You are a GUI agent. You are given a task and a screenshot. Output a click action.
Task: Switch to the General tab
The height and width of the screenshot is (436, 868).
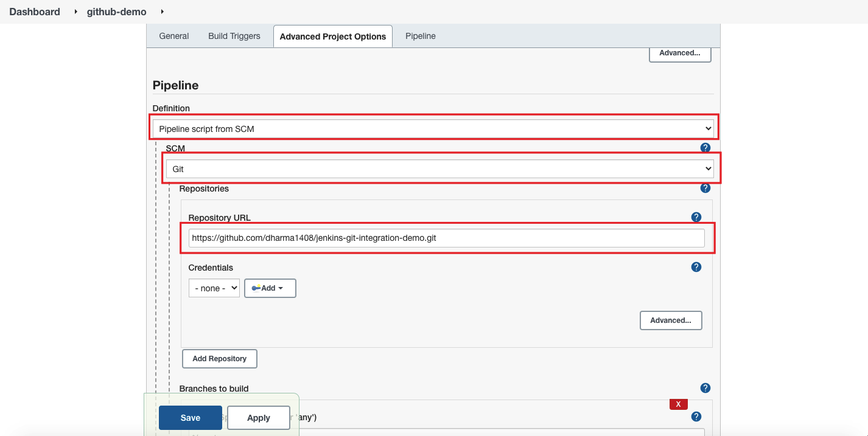pos(174,36)
